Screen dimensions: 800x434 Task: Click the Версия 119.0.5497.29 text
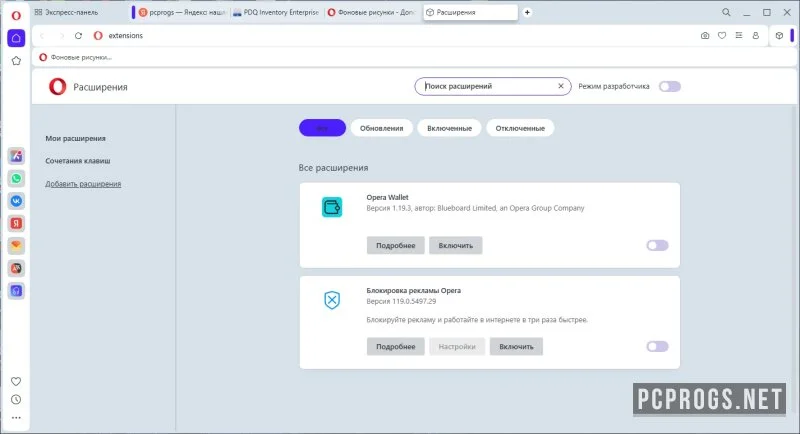click(401, 301)
